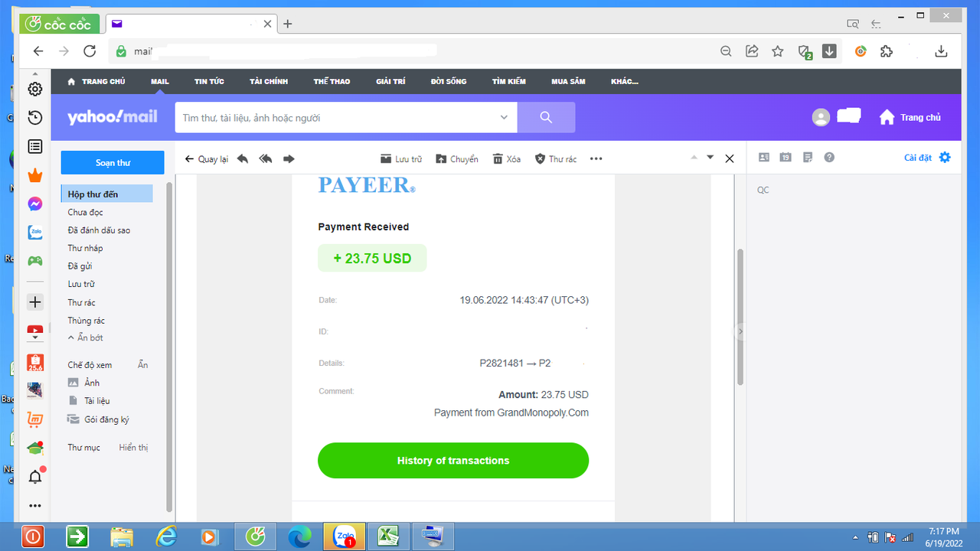Open MUA SẮM in Yahoo navigation bar

click(x=568, y=81)
